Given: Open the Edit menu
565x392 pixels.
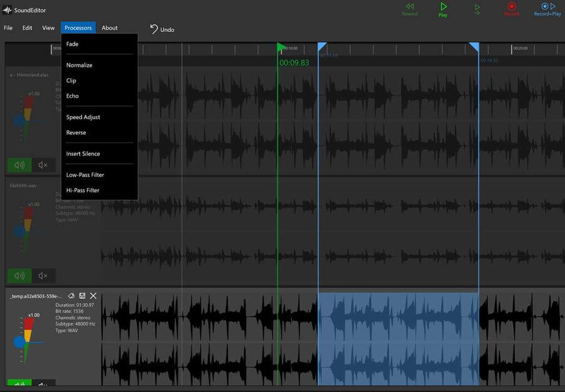Looking at the screenshot, I should coord(28,28).
